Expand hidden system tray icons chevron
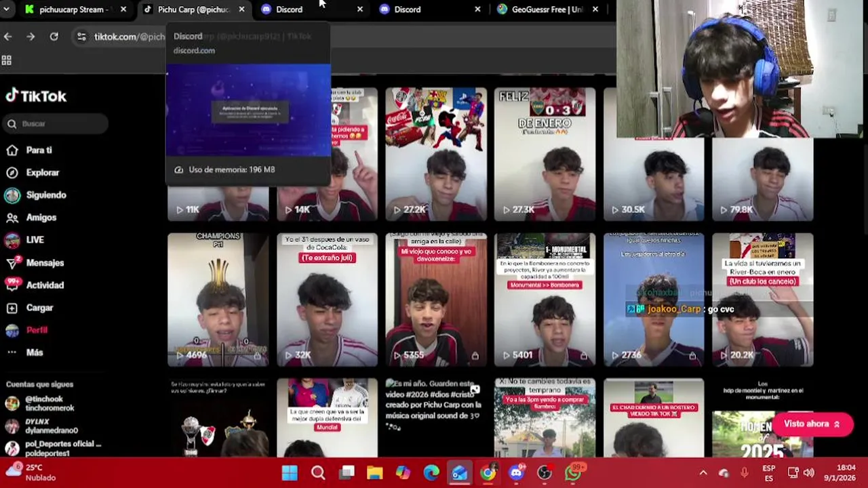 pyautogui.click(x=703, y=473)
